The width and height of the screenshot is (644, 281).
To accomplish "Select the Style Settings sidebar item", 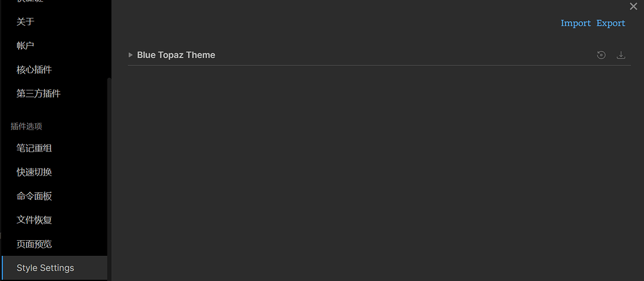I will 45,268.
